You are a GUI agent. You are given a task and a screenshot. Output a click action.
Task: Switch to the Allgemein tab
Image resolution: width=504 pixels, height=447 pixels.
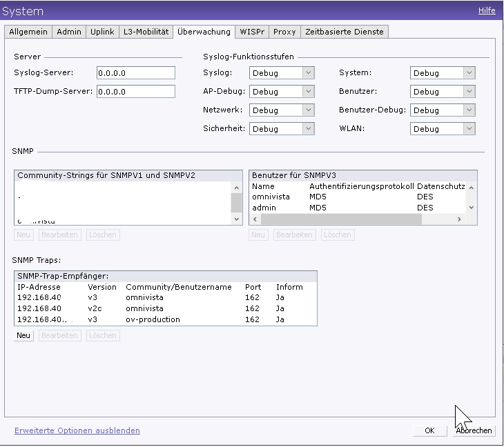(28, 32)
